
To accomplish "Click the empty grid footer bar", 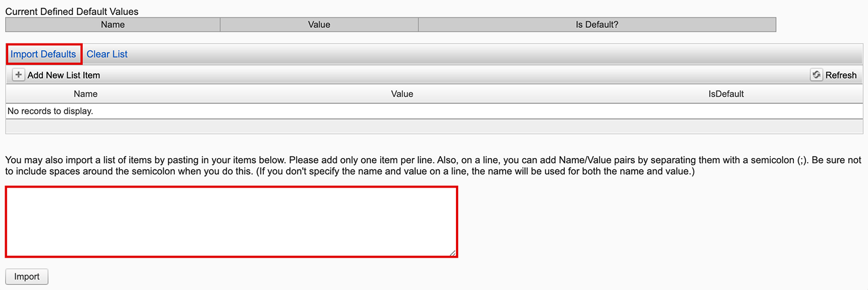I will click(434, 127).
